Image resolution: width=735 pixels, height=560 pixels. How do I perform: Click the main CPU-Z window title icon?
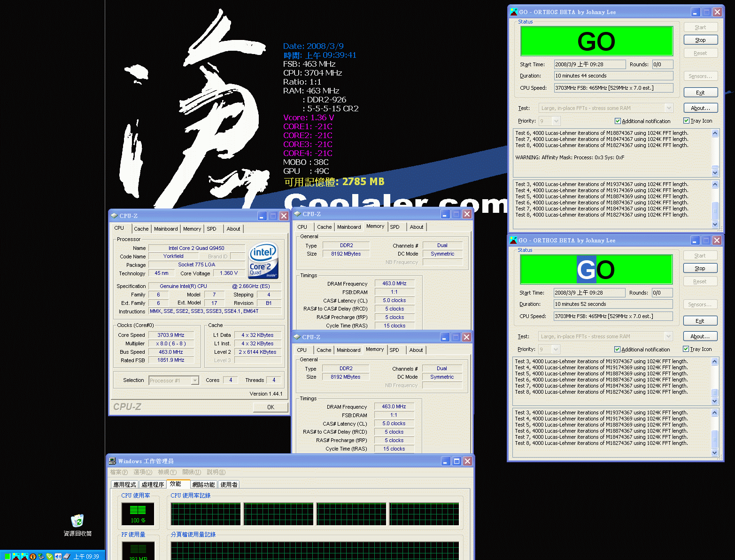114,216
